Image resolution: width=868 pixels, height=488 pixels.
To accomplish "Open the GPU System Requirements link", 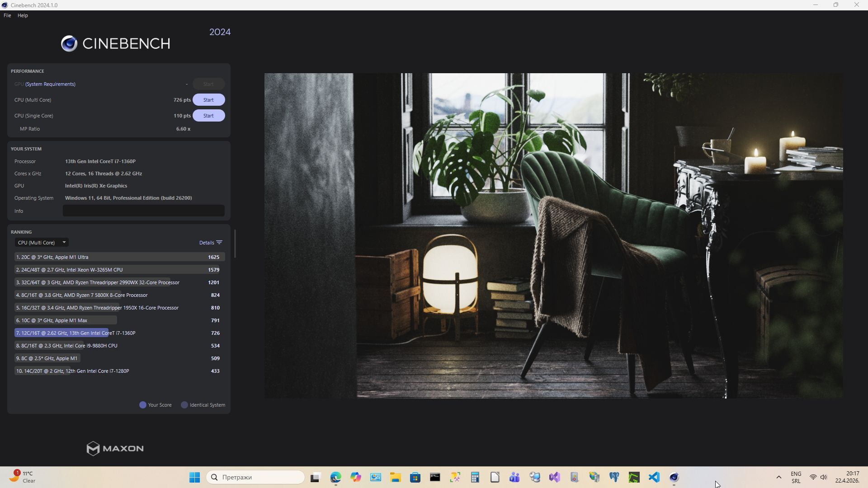I will (x=50, y=84).
